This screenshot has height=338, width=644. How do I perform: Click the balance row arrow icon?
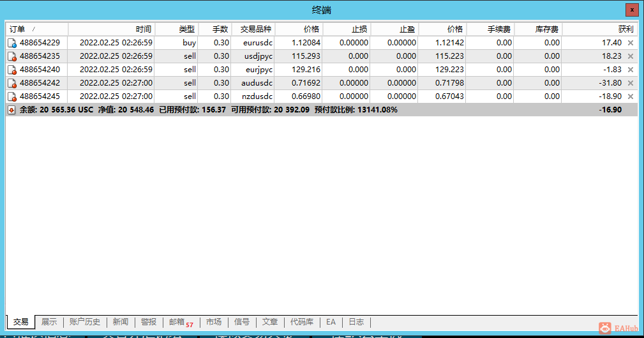(x=11, y=110)
